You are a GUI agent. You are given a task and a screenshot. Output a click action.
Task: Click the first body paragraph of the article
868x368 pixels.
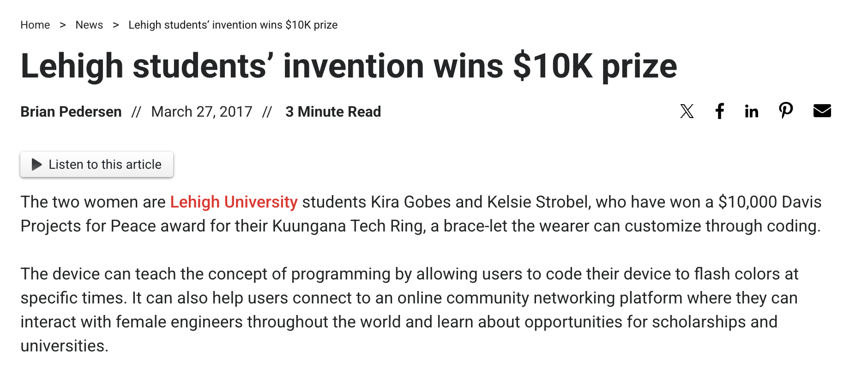pyautogui.click(x=416, y=214)
